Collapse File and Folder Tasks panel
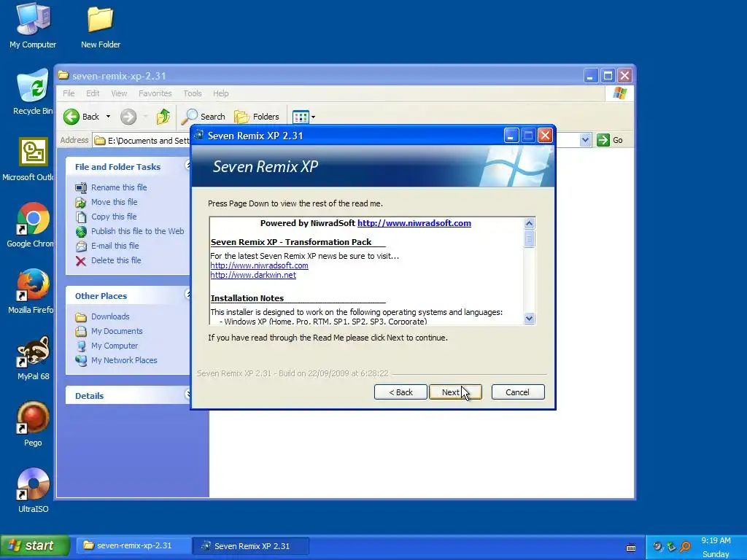Screen dimensions: 747x560 [187, 166]
